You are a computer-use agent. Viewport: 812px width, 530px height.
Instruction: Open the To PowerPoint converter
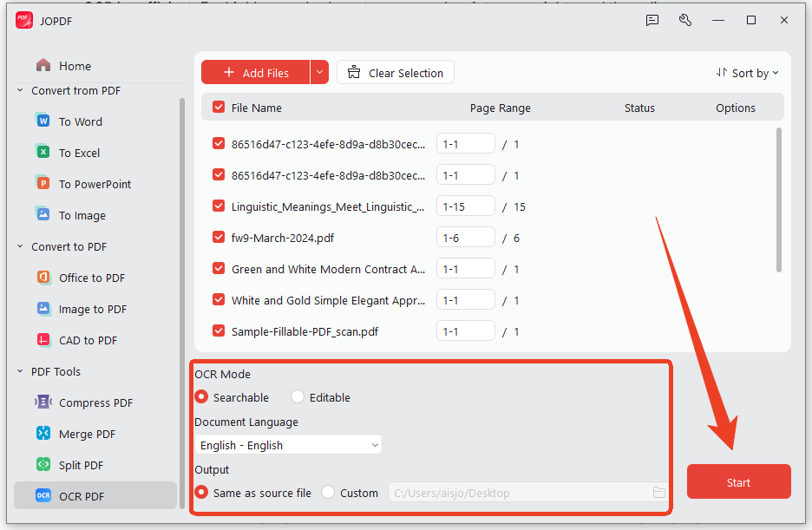[95, 184]
